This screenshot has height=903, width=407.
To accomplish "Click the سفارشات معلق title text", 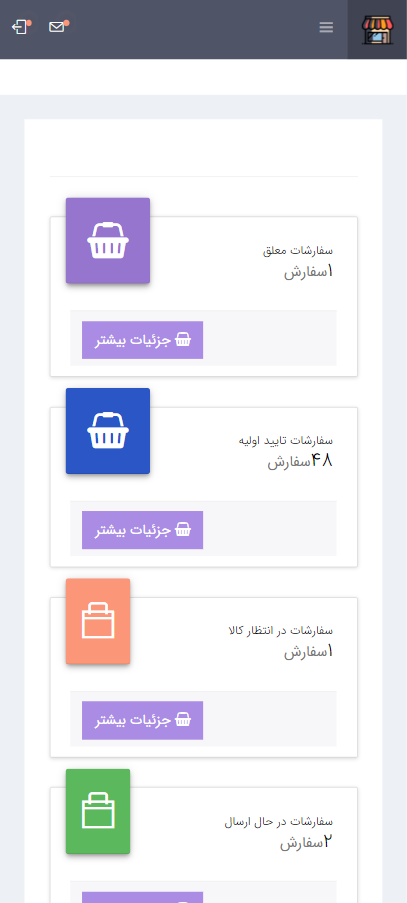I will pos(298,251).
